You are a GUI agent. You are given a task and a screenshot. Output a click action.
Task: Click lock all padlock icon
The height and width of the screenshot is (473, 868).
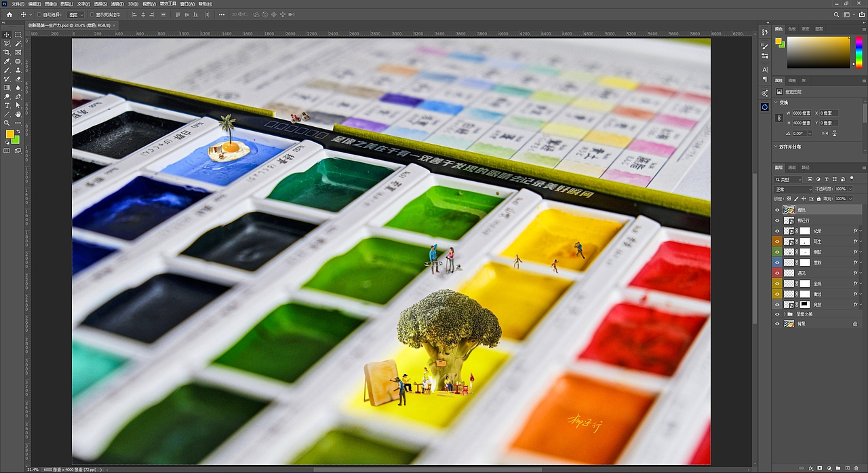coord(818,199)
